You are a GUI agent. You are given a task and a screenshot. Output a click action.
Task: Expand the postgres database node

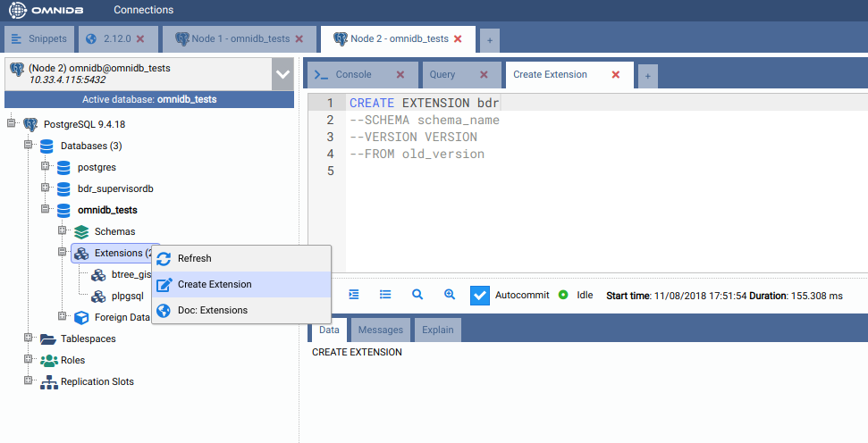click(46, 167)
